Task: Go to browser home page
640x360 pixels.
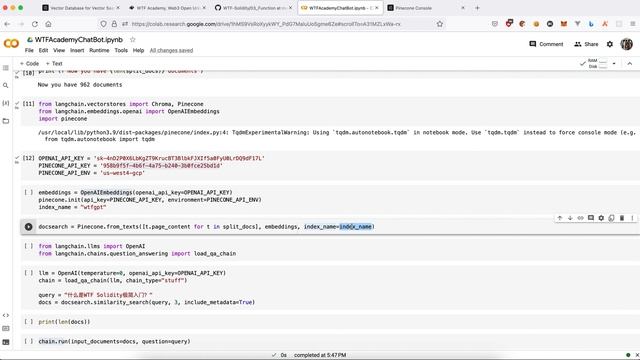Action: pyautogui.click(x=49, y=24)
